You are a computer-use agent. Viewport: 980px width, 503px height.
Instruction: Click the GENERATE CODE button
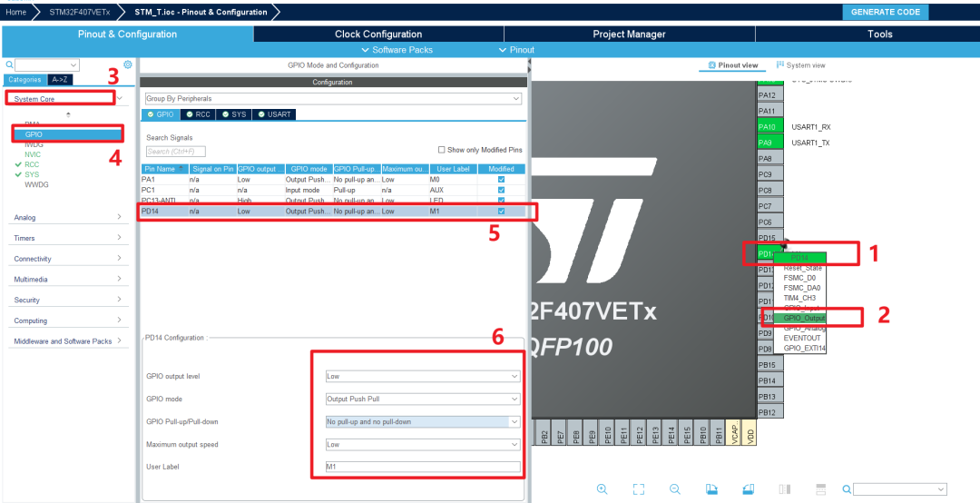click(x=886, y=12)
